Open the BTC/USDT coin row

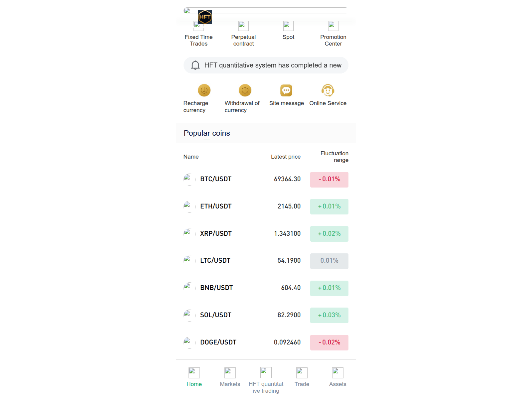point(216,179)
